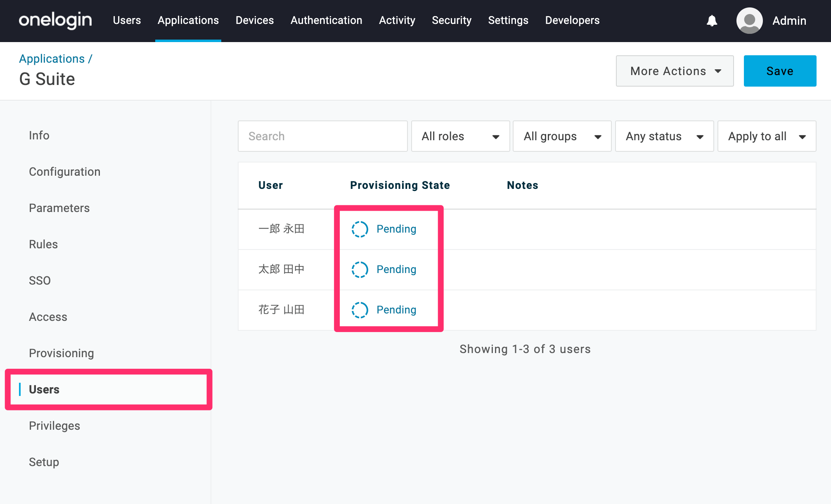Switch to the Privileges tab
The image size is (831, 504).
[x=54, y=426]
